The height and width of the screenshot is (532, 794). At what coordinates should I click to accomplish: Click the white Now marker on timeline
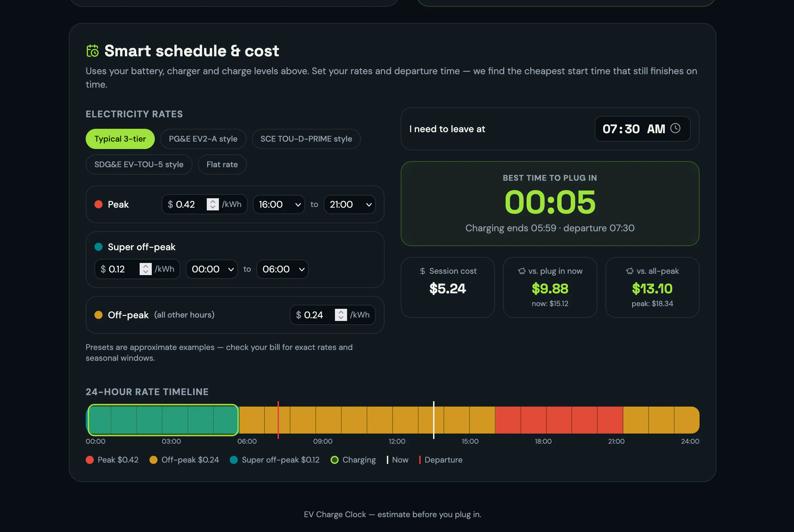(x=433, y=420)
